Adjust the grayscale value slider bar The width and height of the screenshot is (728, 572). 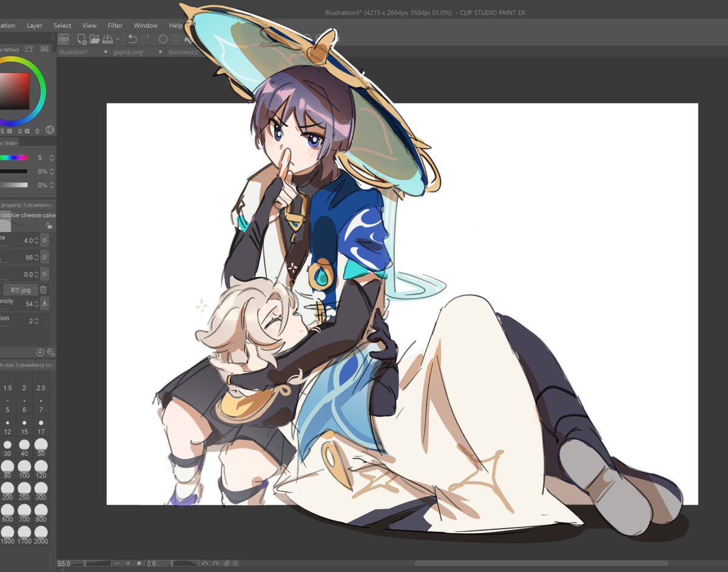13,185
